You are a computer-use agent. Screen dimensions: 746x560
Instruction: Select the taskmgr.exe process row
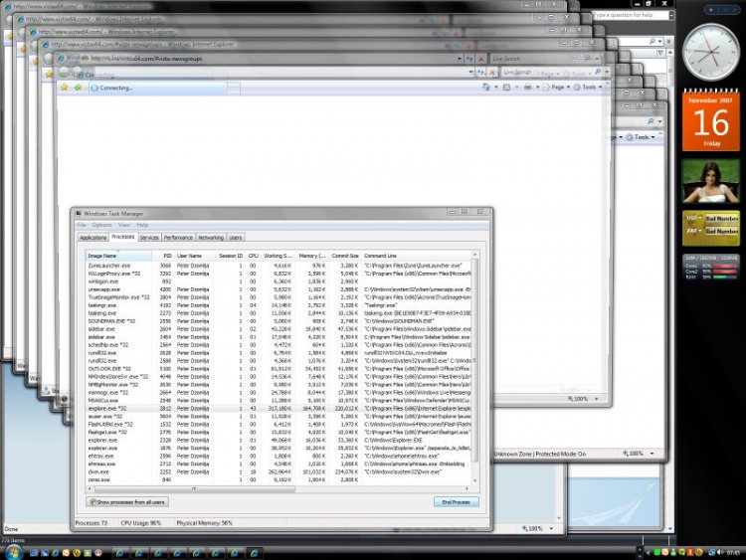279,305
